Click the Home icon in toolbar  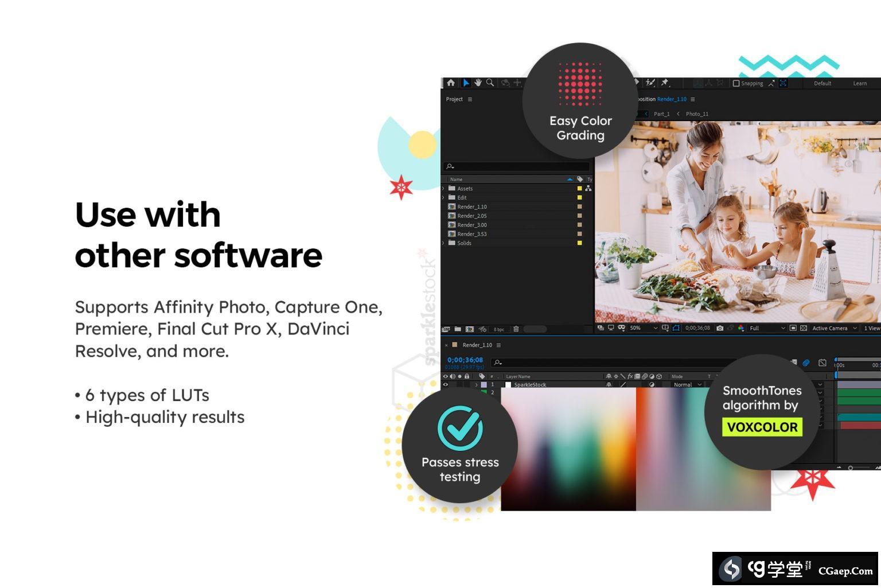point(451,83)
